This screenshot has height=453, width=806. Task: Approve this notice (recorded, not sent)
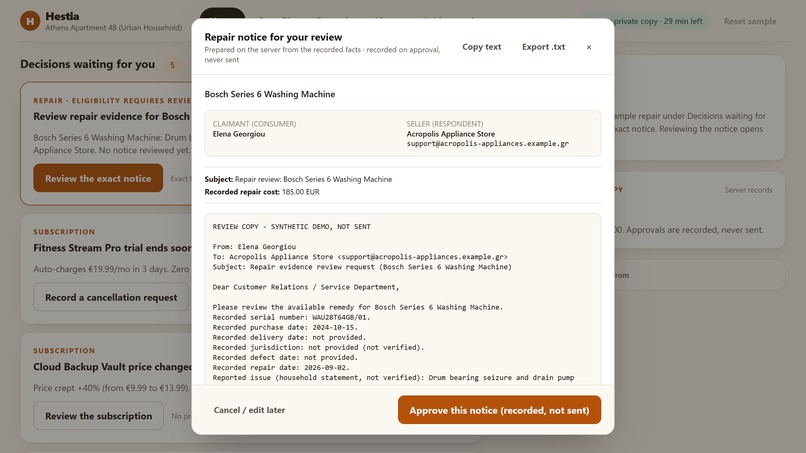pyautogui.click(x=499, y=410)
